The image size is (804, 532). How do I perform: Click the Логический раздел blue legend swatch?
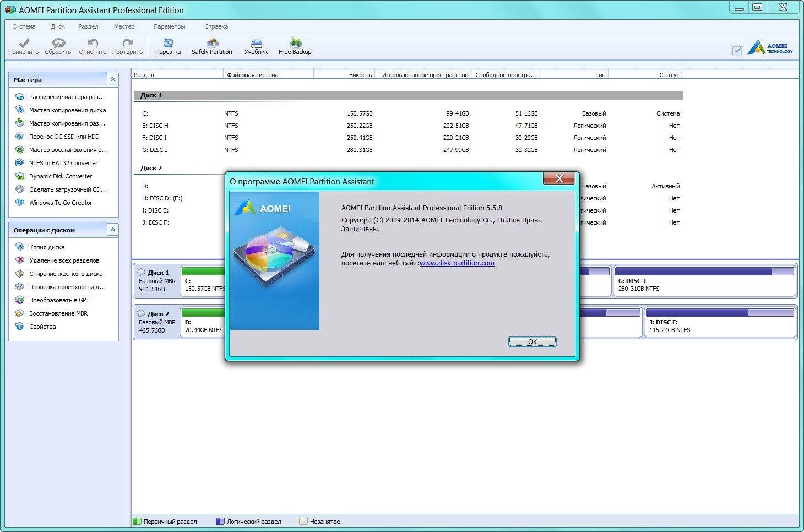click(220, 522)
